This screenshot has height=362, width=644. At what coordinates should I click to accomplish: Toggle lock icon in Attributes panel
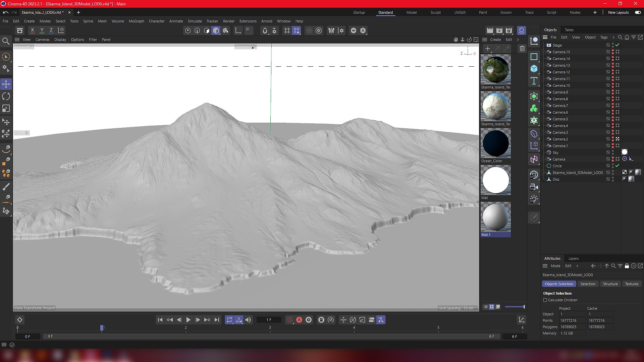(x=627, y=266)
